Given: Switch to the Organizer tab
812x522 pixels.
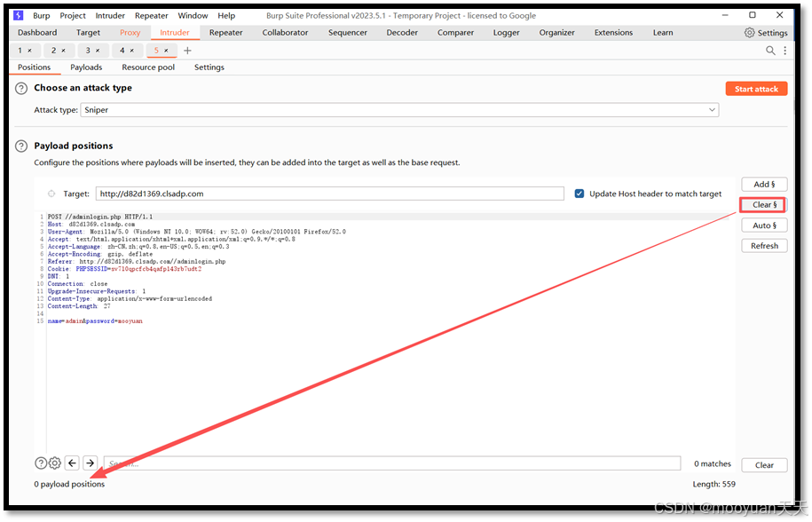Looking at the screenshot, I should click(x=556, y=33).
